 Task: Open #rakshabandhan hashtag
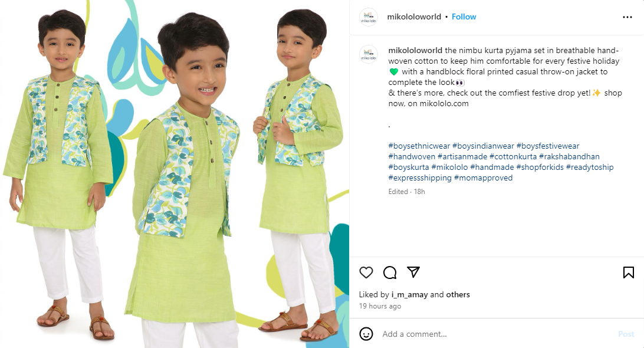(569, 156)
